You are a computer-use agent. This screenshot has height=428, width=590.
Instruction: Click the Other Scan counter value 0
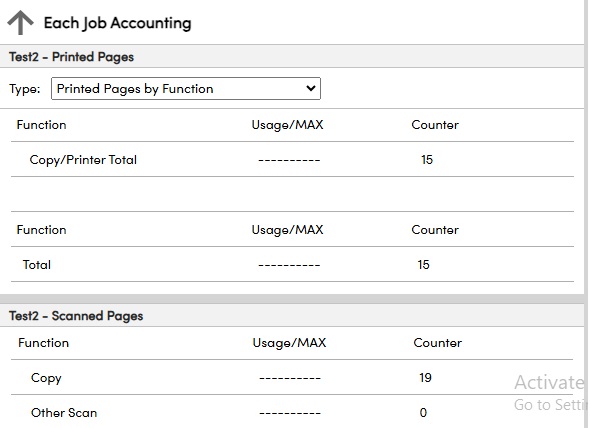point(423,413)
